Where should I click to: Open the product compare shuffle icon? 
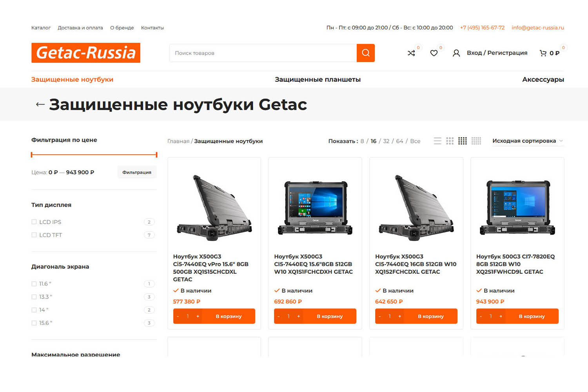pyautogui.click(x=411, y=53)
